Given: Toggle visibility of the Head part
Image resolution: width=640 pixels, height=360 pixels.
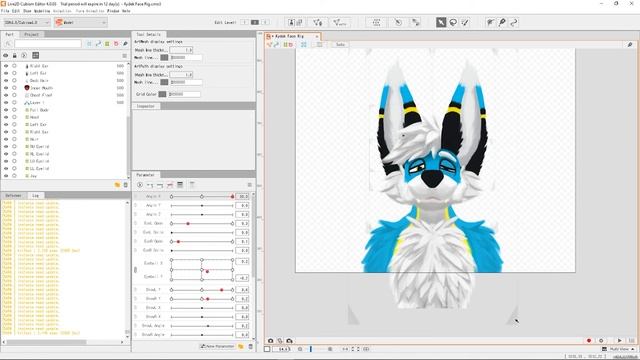Looking at the screenshot, I should pos(6,117).
